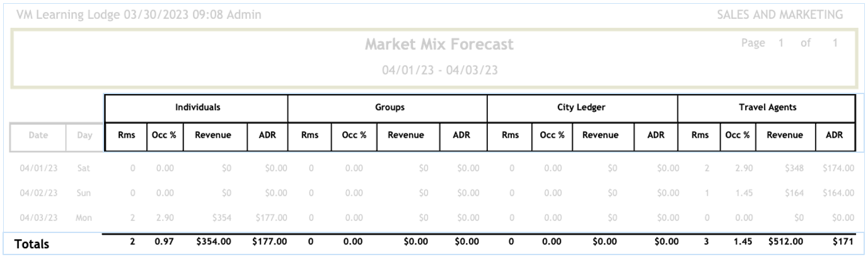
Task: Select the Groups column group header
Action: (x=388, y=108)
